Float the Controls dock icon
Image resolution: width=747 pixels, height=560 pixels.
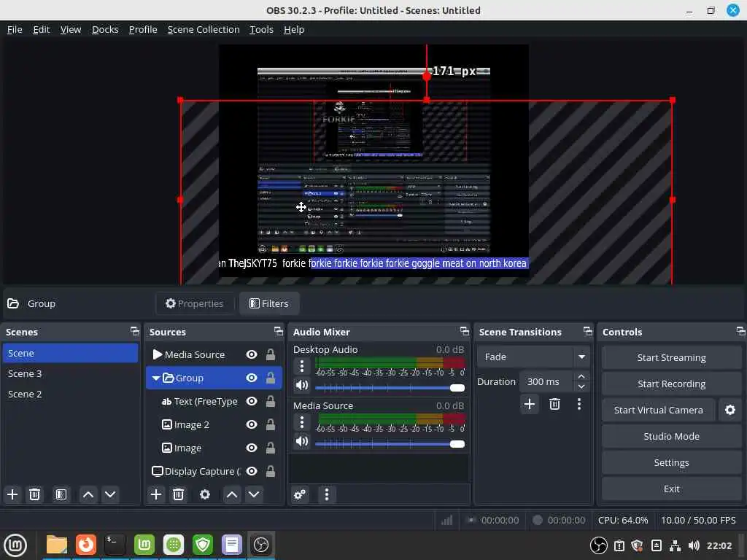(741, 331)
